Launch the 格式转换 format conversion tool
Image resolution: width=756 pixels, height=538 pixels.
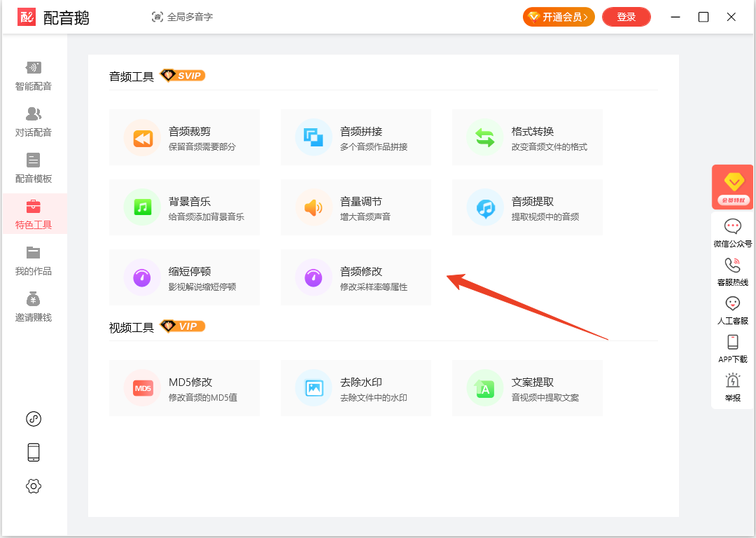click(x=527, y=137)
